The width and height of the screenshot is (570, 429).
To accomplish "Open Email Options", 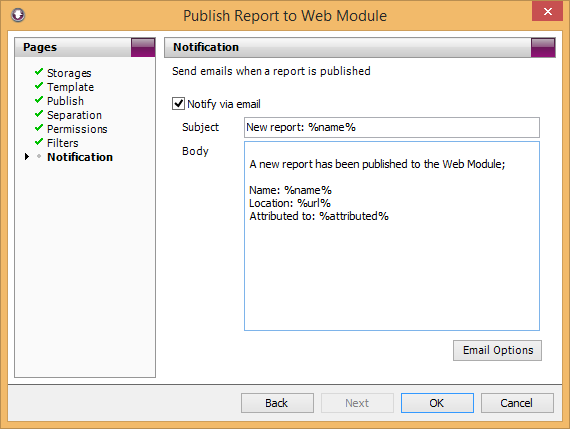I will [x=497, y=350].
